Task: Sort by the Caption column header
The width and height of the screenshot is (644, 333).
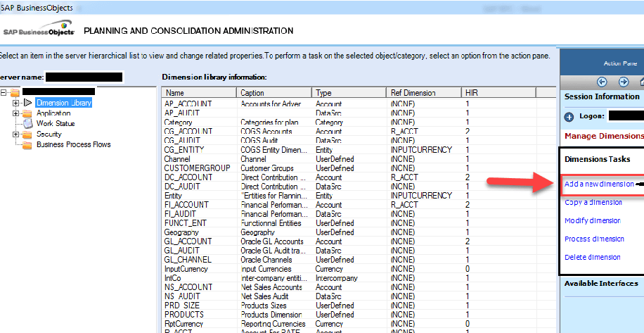Action: 274,92
